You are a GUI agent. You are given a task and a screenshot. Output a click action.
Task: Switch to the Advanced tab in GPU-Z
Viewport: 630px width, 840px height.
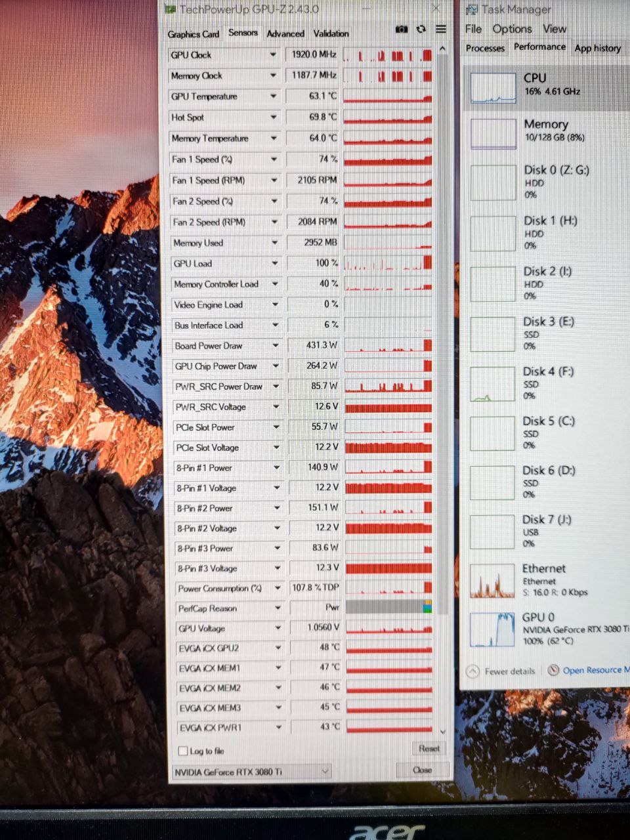pos(285,33)
